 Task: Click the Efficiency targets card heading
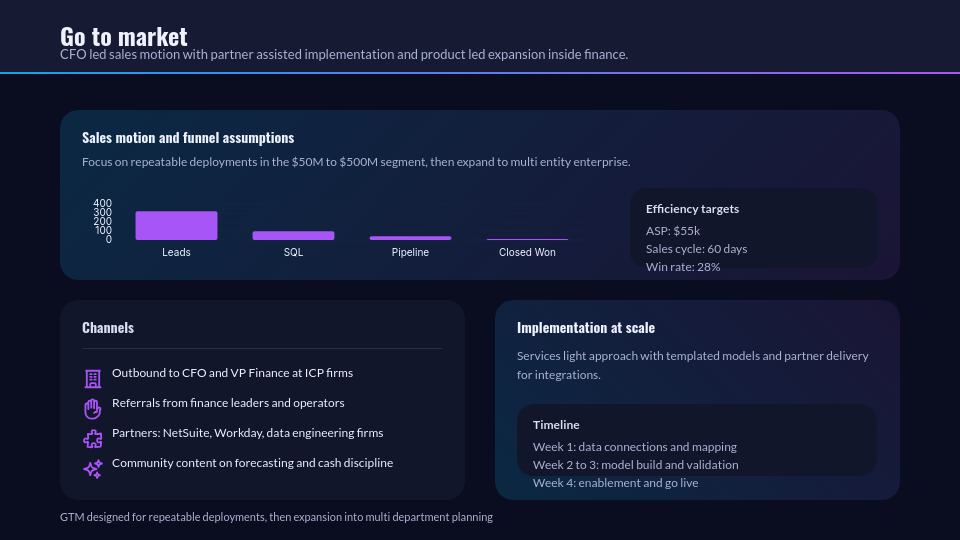coord(692,209)
